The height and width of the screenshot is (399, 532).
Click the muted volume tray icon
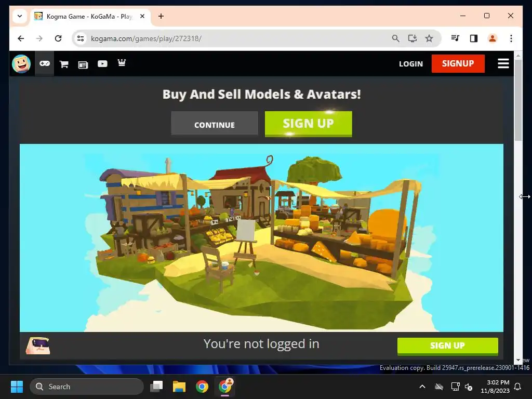click(x=469, y=387)
